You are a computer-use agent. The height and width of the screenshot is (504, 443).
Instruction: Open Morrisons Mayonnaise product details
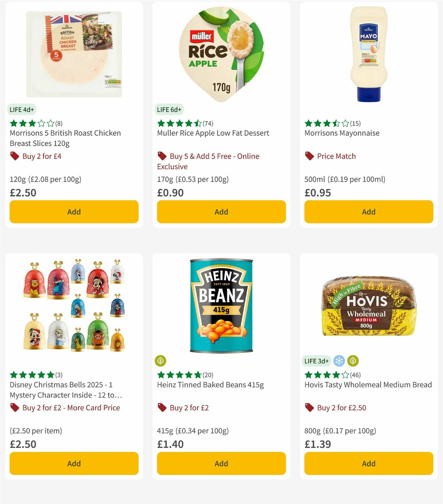point(342,133)
